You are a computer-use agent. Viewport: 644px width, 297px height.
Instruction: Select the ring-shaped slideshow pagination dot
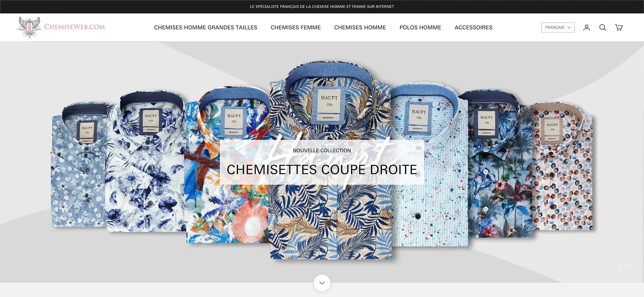(x=627, y=266)
